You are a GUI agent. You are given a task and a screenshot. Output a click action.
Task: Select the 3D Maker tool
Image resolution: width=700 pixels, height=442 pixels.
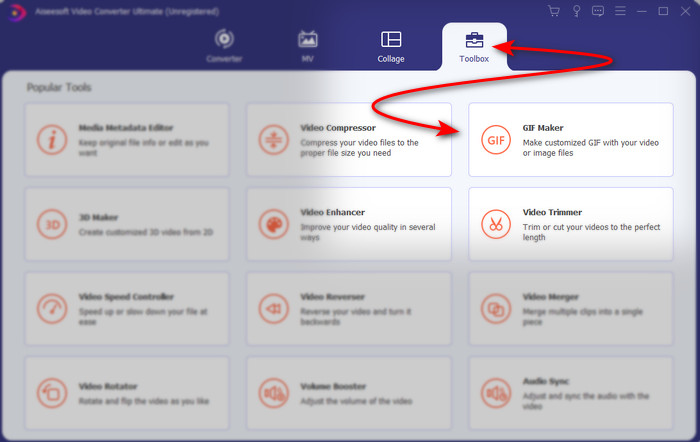click(126, 224)
